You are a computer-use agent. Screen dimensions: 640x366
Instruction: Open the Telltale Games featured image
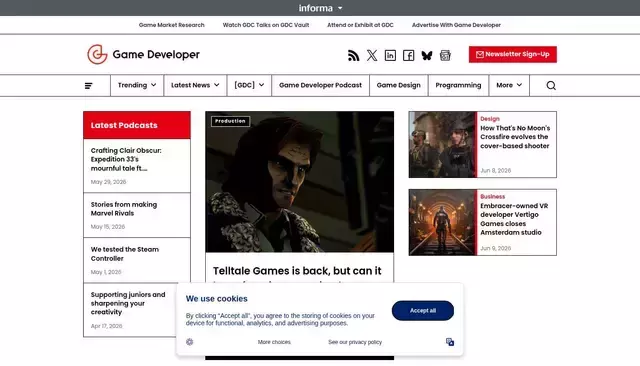(x=300, y=182)
